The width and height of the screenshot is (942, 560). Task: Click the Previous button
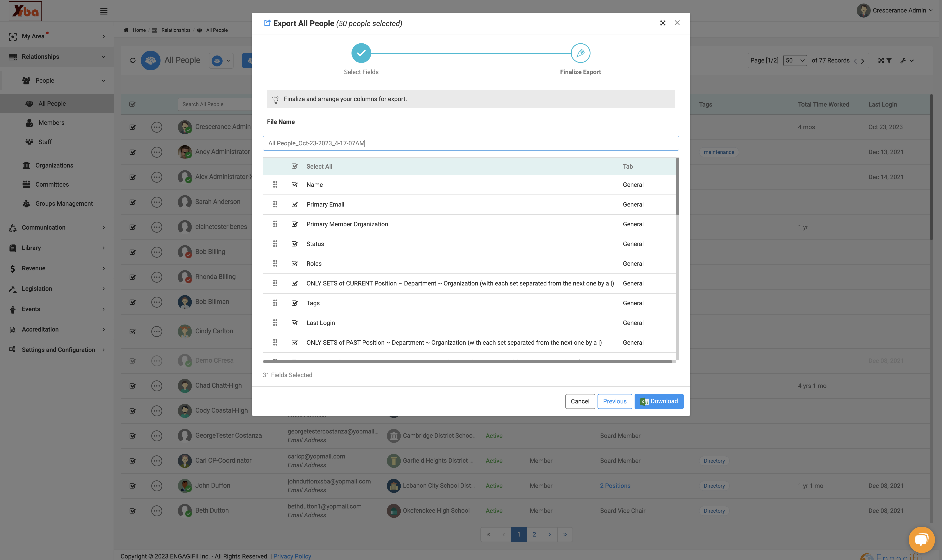[x=615, y=401]
